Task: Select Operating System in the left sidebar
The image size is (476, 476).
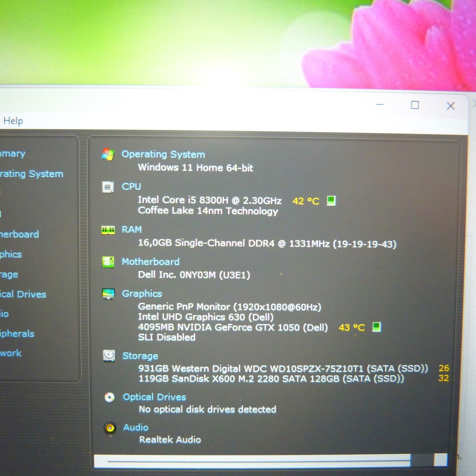Action: tap(32, 174)
